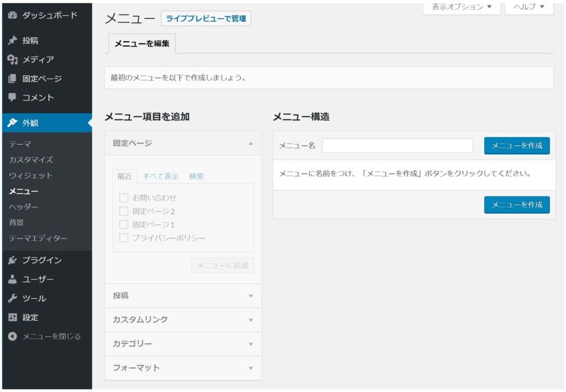Check the 固定ページ1 checkbox
The height and width of the screenshot is (392, 566).
(124, 224)
